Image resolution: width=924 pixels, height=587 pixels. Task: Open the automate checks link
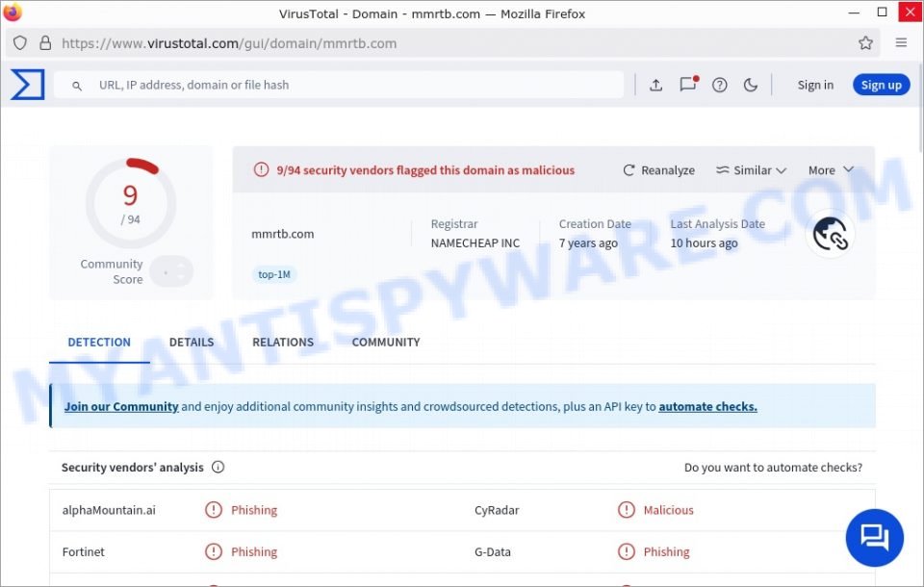pos(707,406)
